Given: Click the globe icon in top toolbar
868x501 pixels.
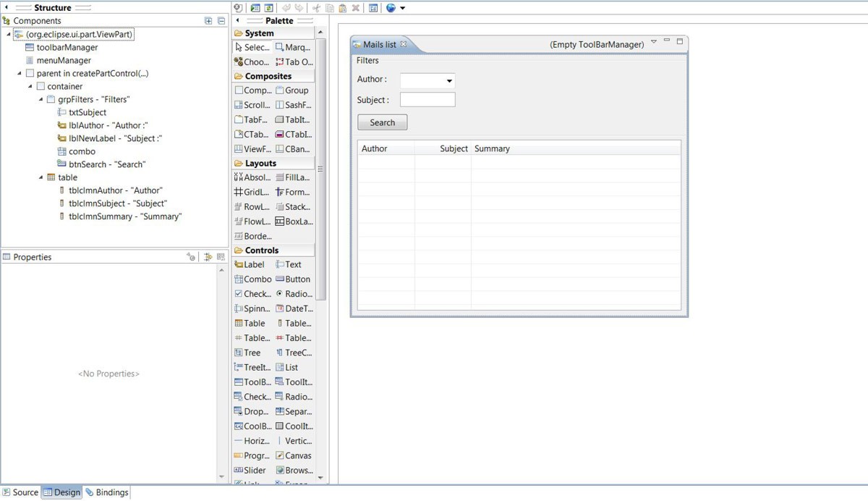Looking at the screenshot, I should 391,8.
